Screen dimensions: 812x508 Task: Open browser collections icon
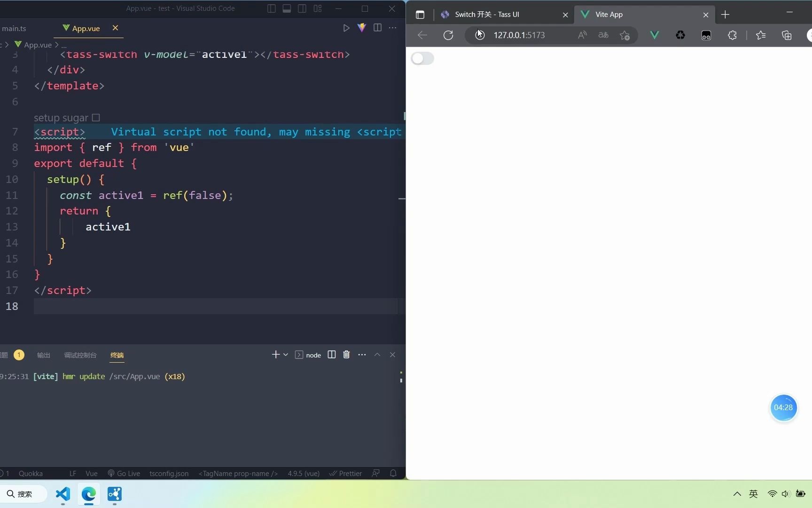(x=787, y=35)
